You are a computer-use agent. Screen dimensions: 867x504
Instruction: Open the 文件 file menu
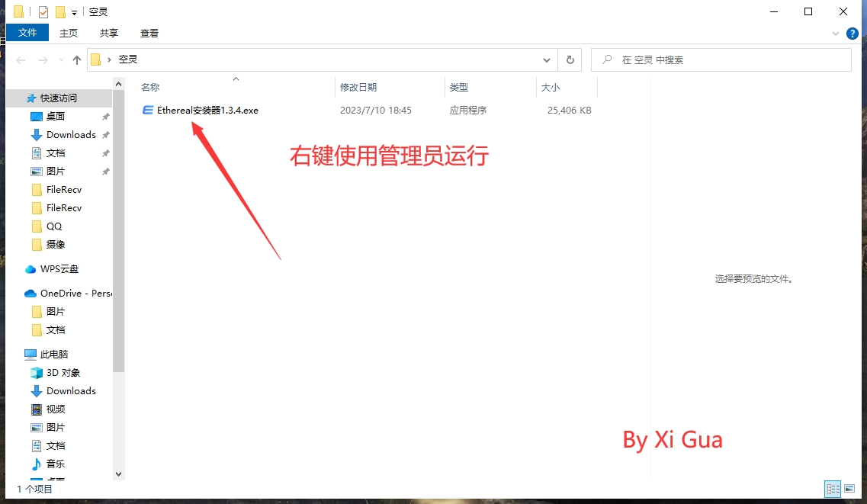click(x=27, y=33)
